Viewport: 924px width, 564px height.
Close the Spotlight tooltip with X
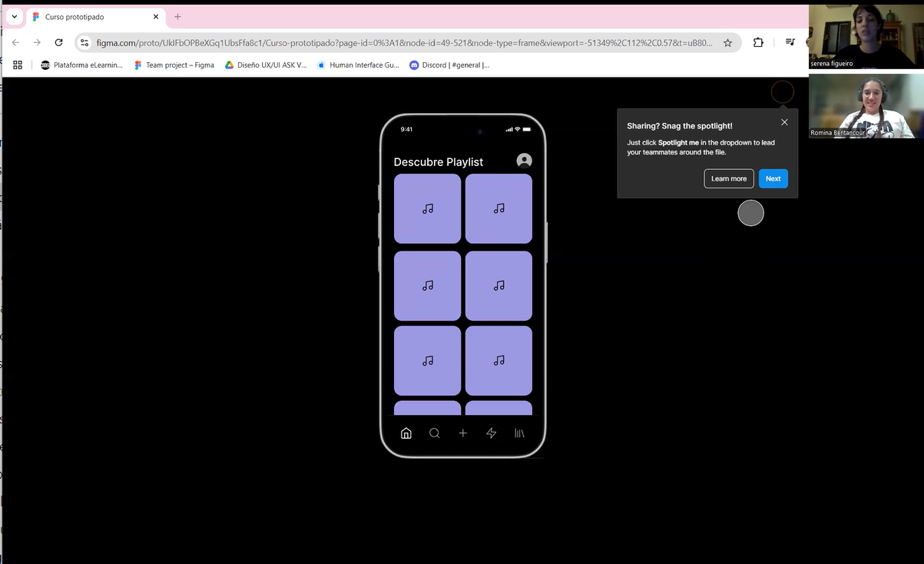[x=784, y=122]
